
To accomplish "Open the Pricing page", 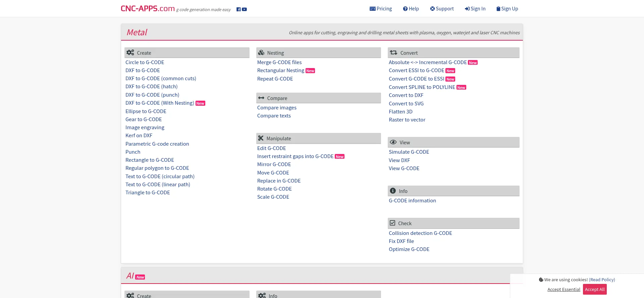I will tap(381, 9).
